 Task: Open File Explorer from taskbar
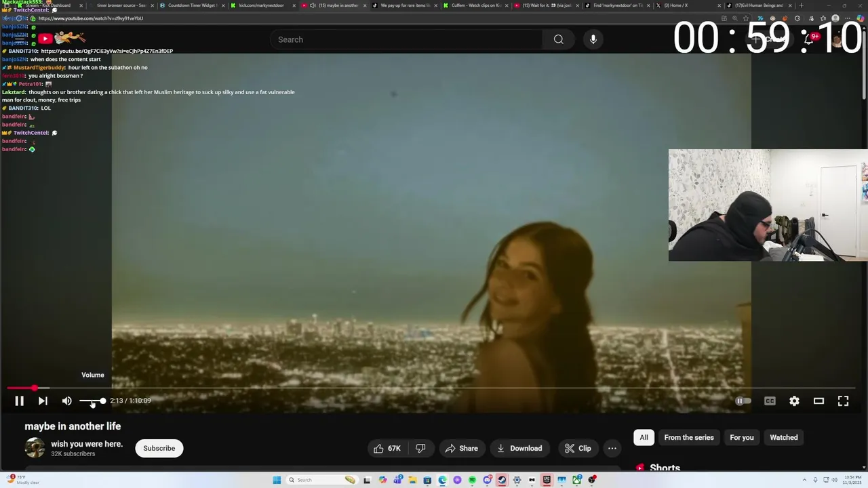(412, 480)
